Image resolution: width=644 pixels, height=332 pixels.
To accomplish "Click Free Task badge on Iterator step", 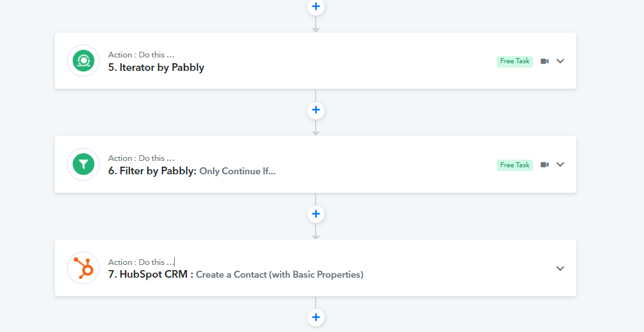I will coord(515,61).
